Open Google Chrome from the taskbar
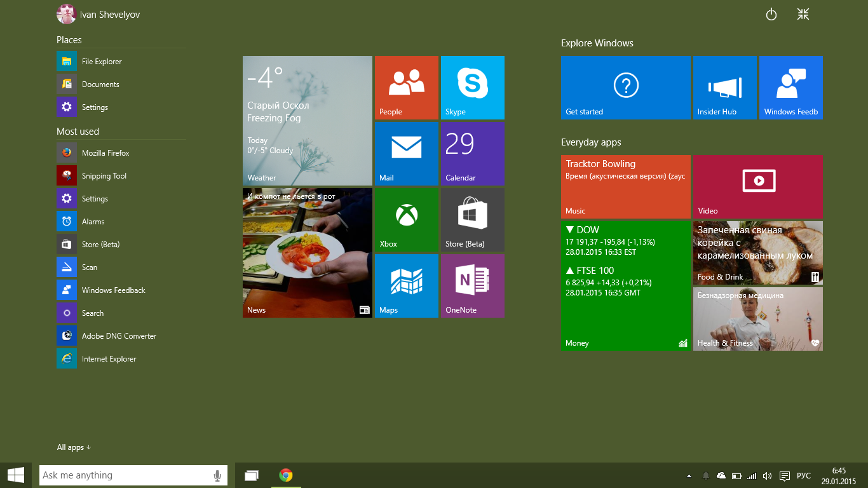 pyautogui.click(x=286, y=475)
